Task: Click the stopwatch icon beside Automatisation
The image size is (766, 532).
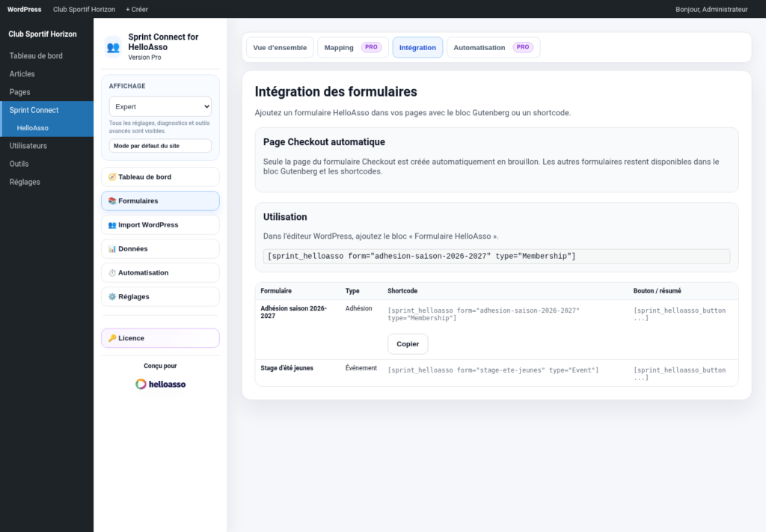Action: tap(112, 272)
